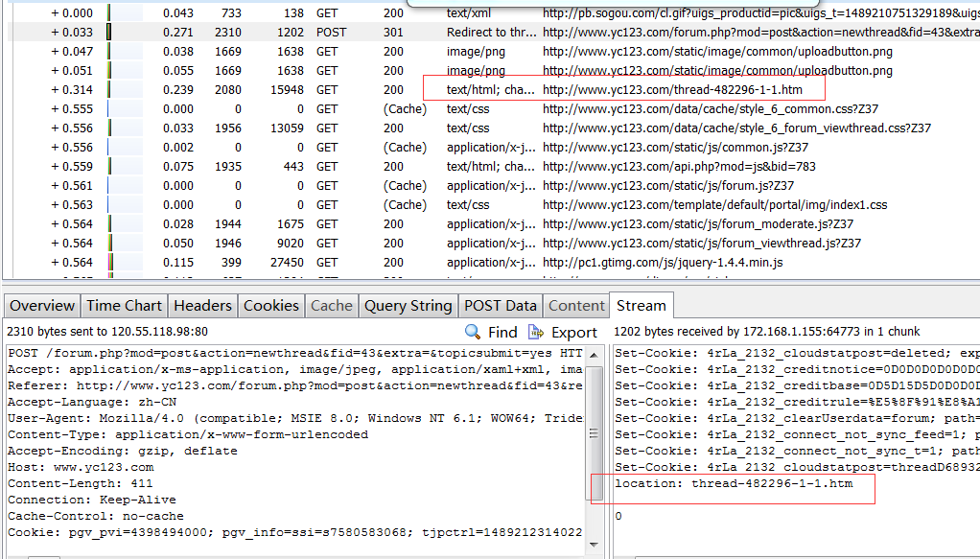Select the pb.sogou.com cl.gif request row
980x559 pixels.
click(x=671, y=13)
